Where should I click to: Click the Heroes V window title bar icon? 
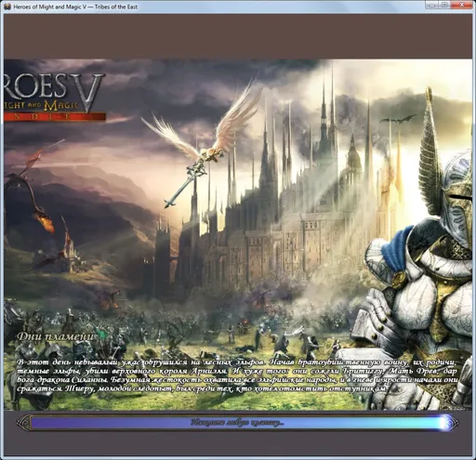point(8,7)
